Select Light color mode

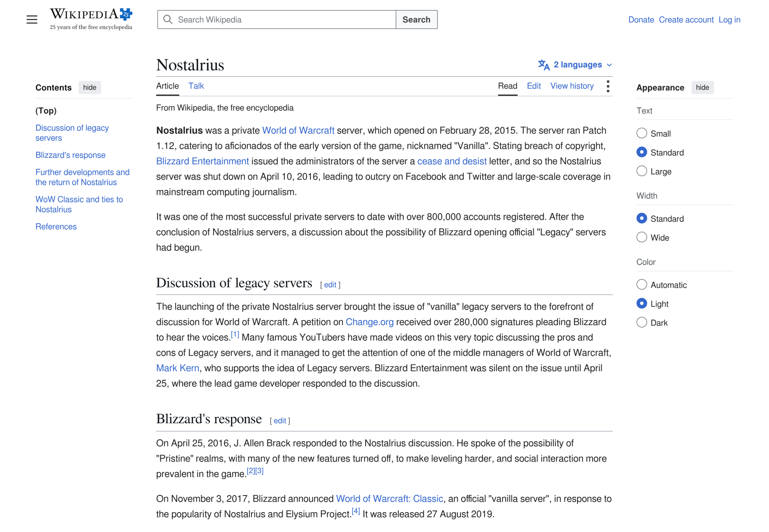(x=642, y=304)
